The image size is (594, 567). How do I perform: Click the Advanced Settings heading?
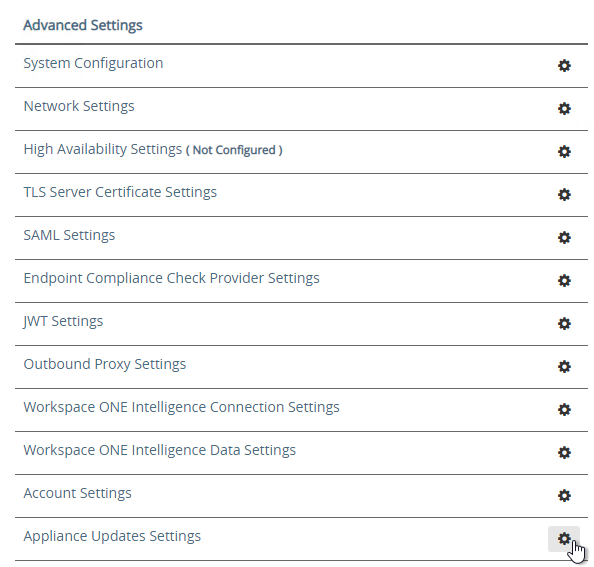pyautogui.click(x=83, y=25)
